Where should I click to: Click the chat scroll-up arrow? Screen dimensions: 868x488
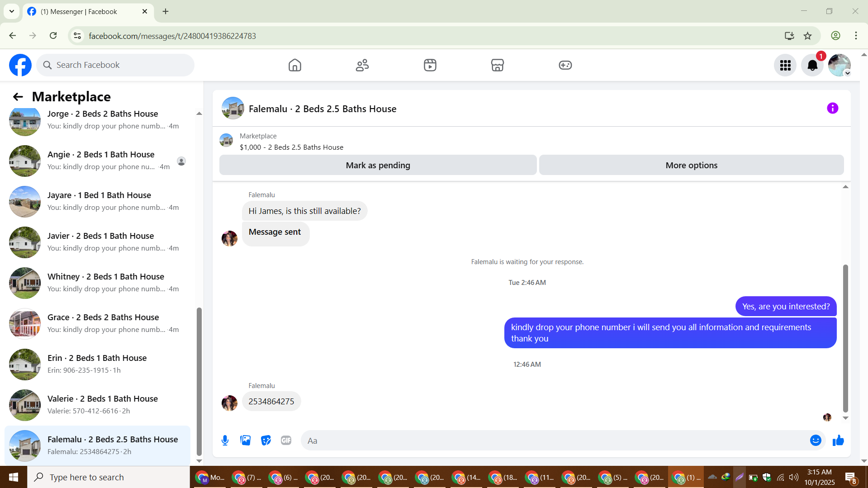pyautogui.click(x=845, y=187)
